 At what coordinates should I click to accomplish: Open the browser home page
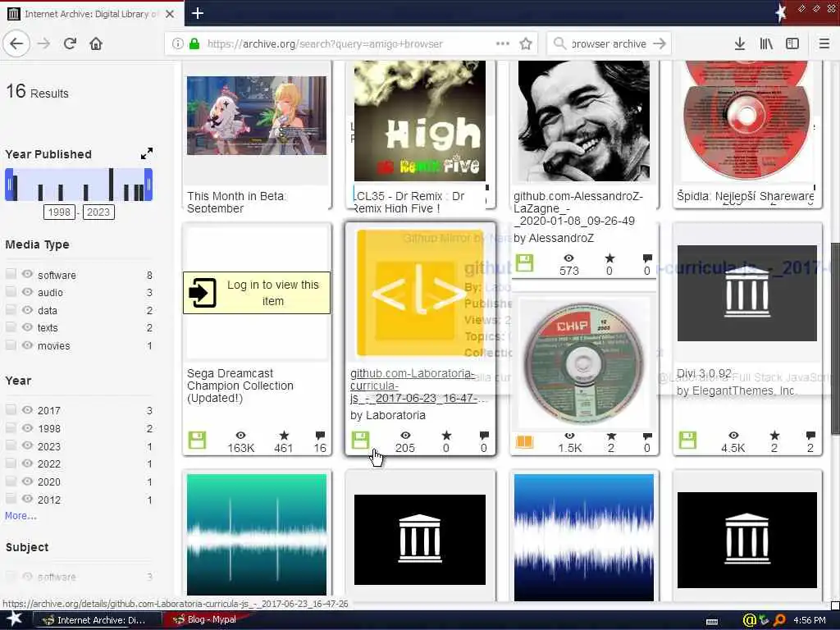coord(96,44)
